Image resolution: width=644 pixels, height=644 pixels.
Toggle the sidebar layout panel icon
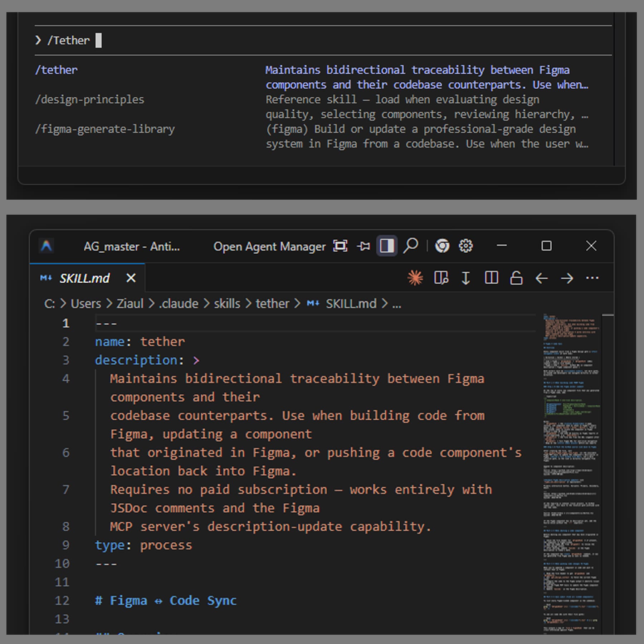point(387,246)
